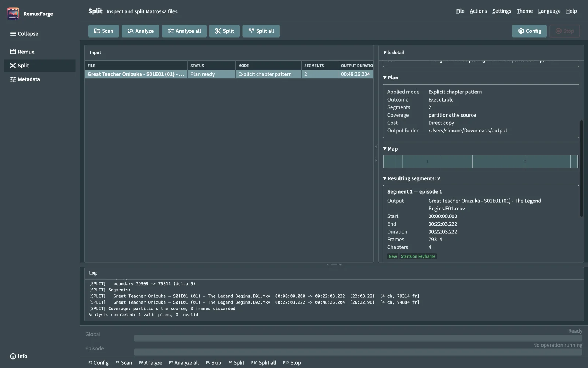Switch to the Remux page
The height and width of the screenshot is (368, 588).
pyautogui.click(x=40, y=52)
